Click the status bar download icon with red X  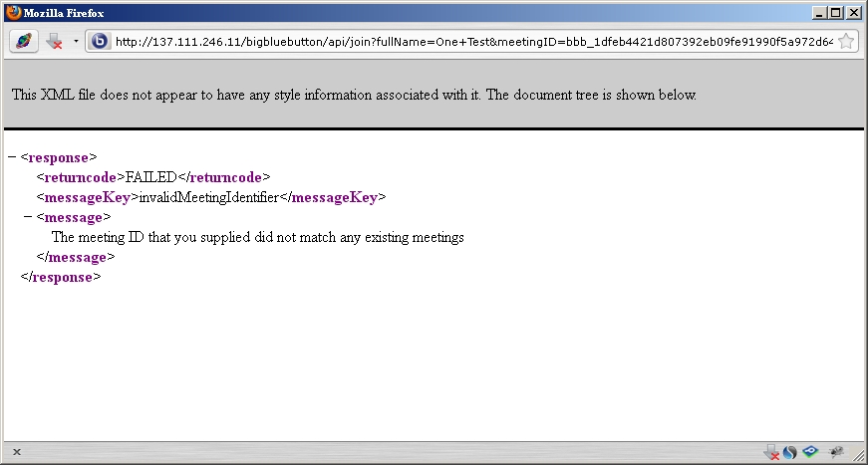771,453
